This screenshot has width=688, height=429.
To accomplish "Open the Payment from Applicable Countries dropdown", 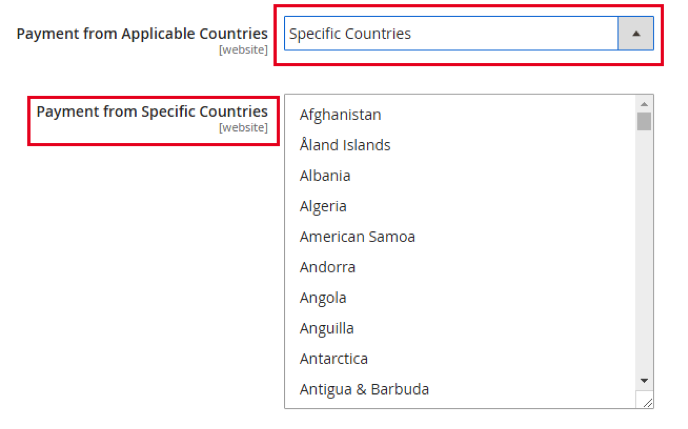I will click(450, 34).
